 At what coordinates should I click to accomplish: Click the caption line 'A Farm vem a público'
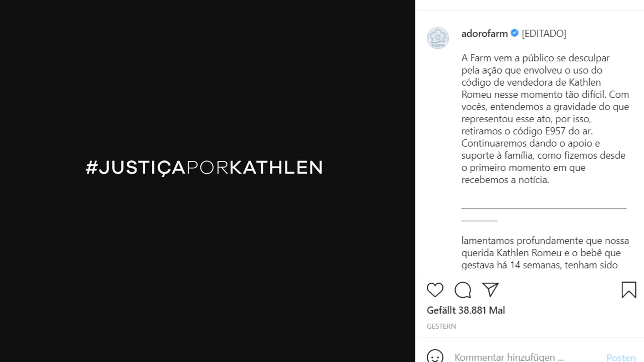click(x=515, y=58)
